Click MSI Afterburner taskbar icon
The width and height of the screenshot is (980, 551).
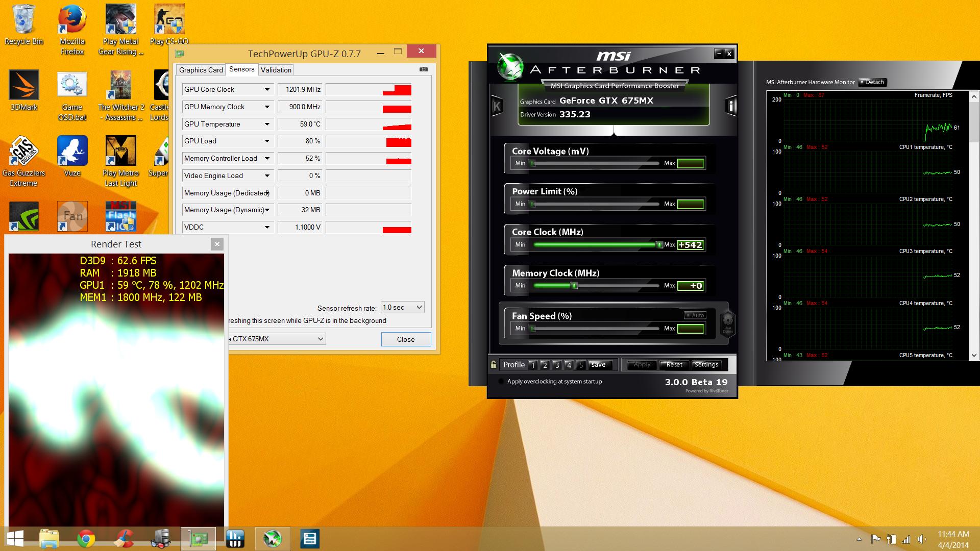[273, 539]
